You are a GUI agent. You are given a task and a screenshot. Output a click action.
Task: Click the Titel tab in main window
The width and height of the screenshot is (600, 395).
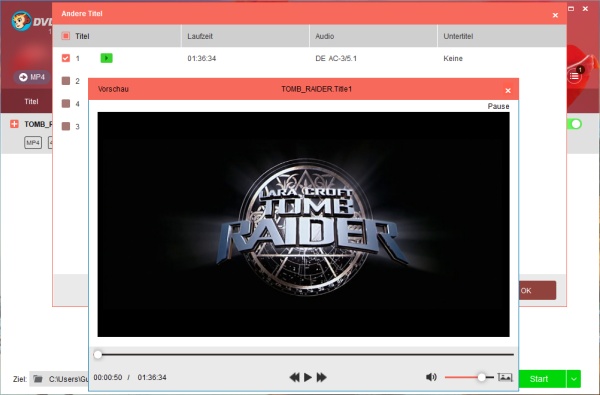(31, 101)
